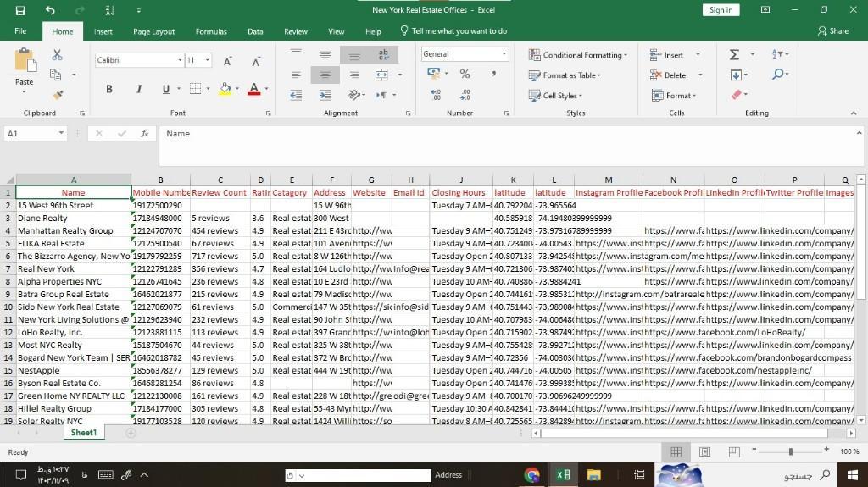The image size is (868, 487).
Task: Activate the Format Painter brush
Action: click(58, 95)
